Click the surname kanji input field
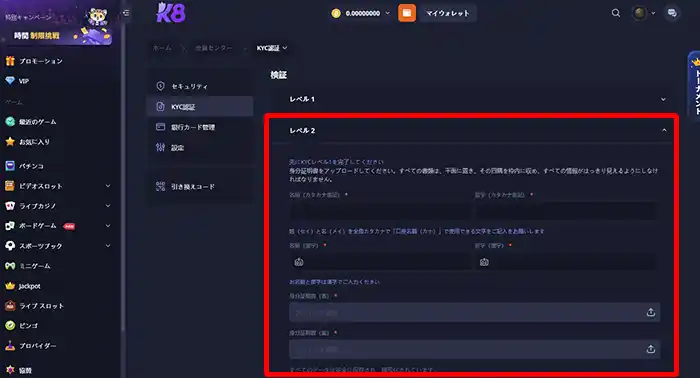The image size is (700, 378). tap(566, 262)
